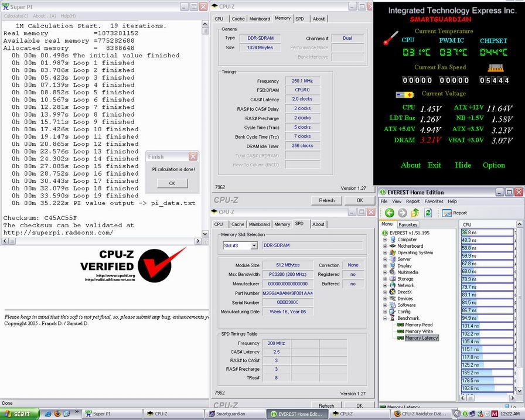Viewport: 525px width, 420px height.
Task: Open Memory Read benchmark in EVEREST tree
Action: pyautogui.click(x=418, y=325)
